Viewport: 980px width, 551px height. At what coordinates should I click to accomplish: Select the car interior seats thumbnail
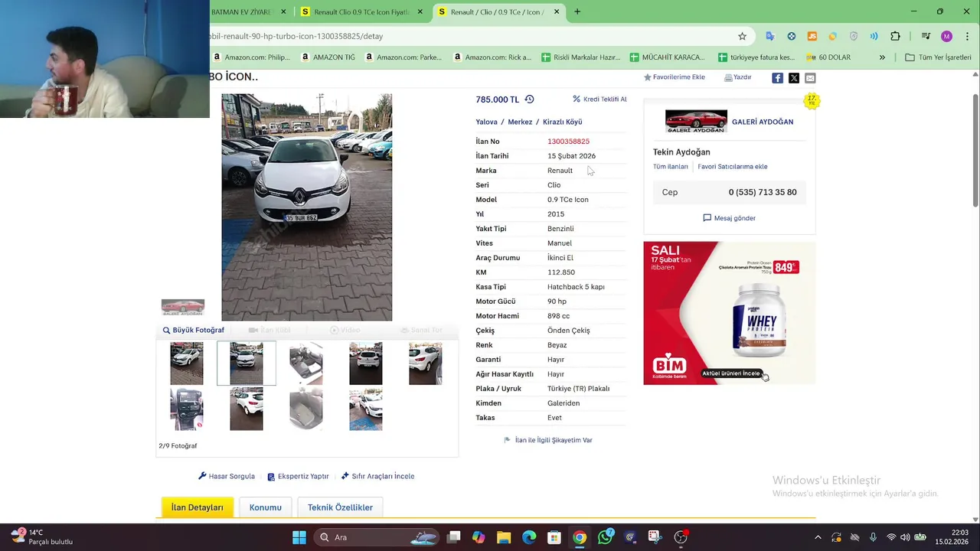click(306, 363)
